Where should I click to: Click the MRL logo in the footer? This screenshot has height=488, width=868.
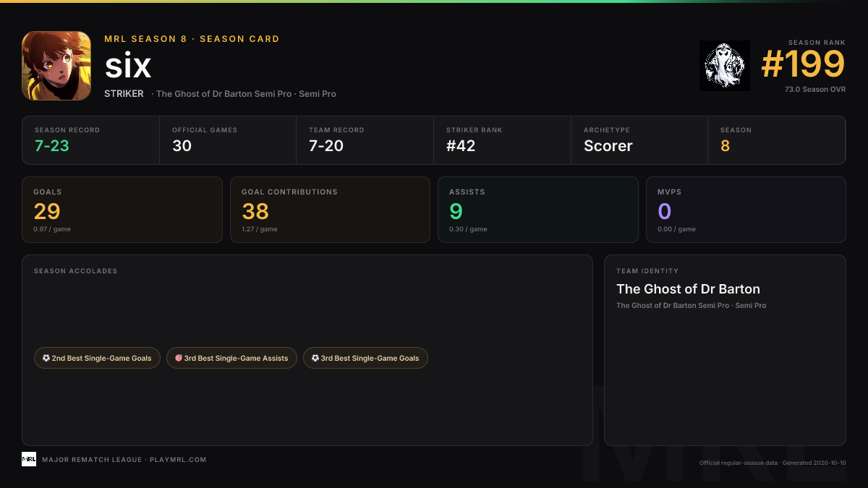pyautogui.click(x=29, y=459)
